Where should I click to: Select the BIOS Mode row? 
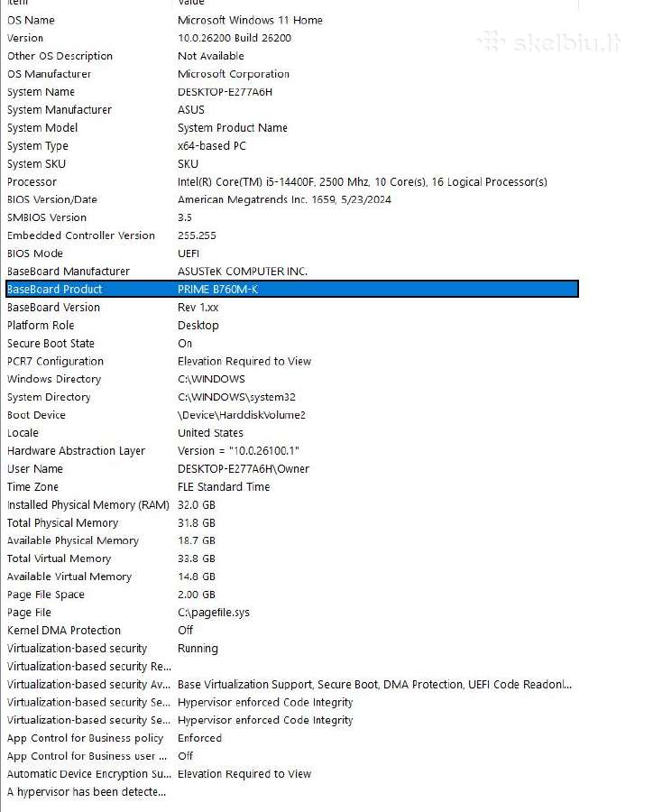pyautogui.click(x=292, y=254)
